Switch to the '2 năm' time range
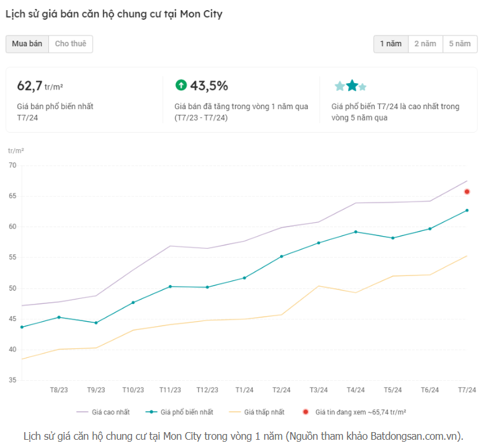The image size is (489, 448). [x=425, y=44]
